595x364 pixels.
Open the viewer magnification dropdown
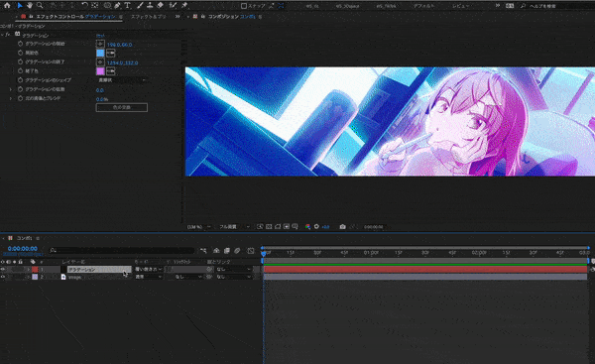tap(199, 227)
